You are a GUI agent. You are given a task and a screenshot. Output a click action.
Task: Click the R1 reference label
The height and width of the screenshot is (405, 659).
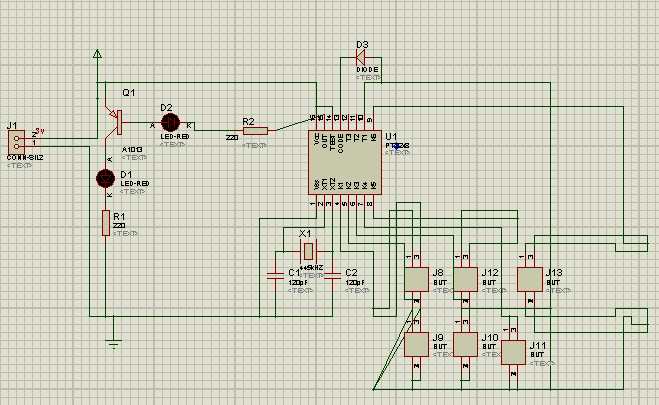tap(119, 217)
